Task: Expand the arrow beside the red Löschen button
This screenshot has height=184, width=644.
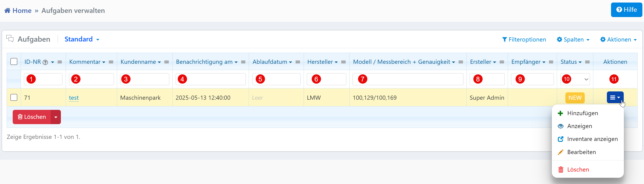Action: coord(56,117)
